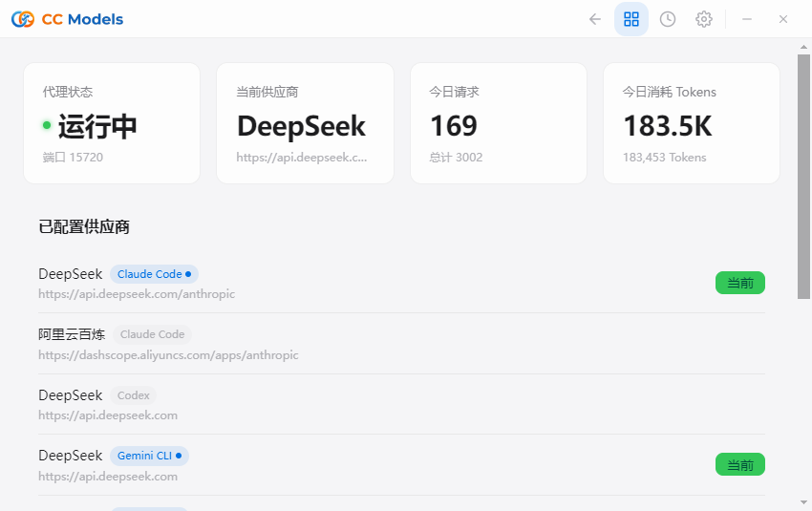Click the 阿里云百炼 provider name
This screenshot has width=812, height=511.
pos(72,334)
